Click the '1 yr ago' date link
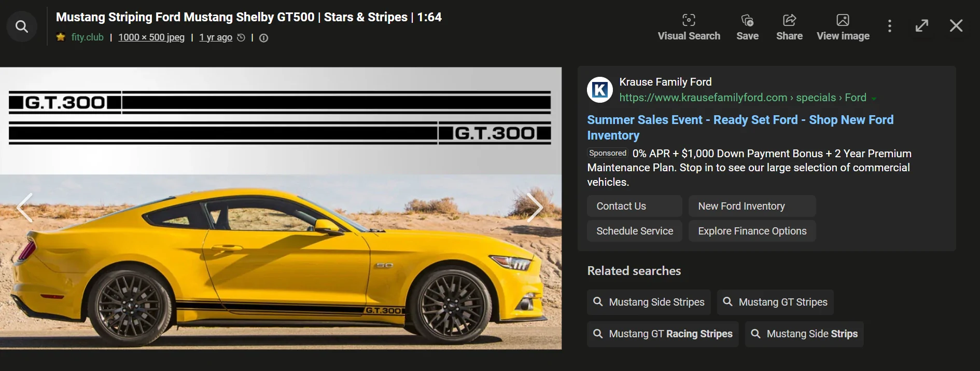The height and width of the screenshot is (371, 980). pyautogui.click(x=216, y=37)
